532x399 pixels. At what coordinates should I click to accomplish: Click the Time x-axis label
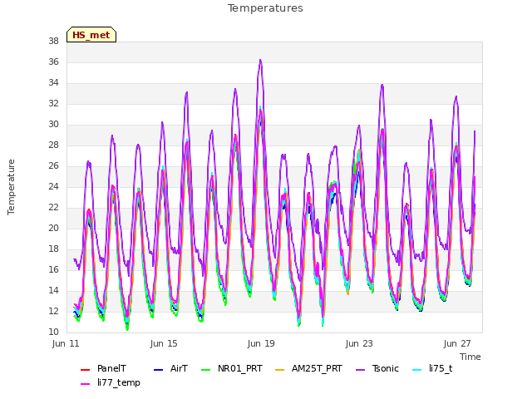[x=470, y=357]
